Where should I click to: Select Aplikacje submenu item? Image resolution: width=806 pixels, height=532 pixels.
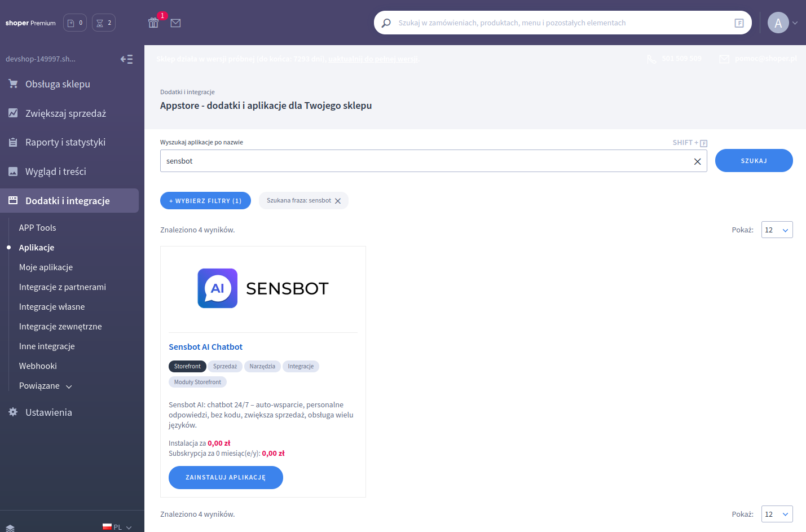pos(37,248)
